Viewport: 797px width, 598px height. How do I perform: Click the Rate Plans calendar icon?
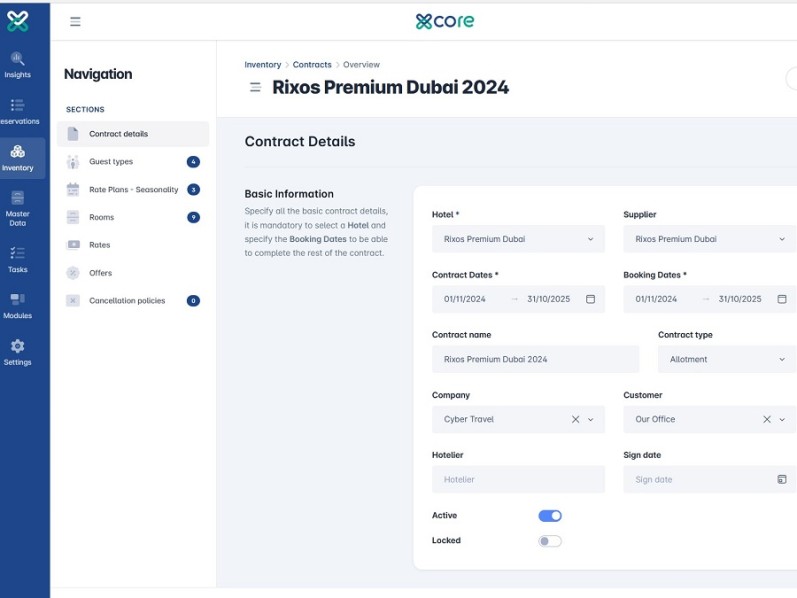[73, 190]
